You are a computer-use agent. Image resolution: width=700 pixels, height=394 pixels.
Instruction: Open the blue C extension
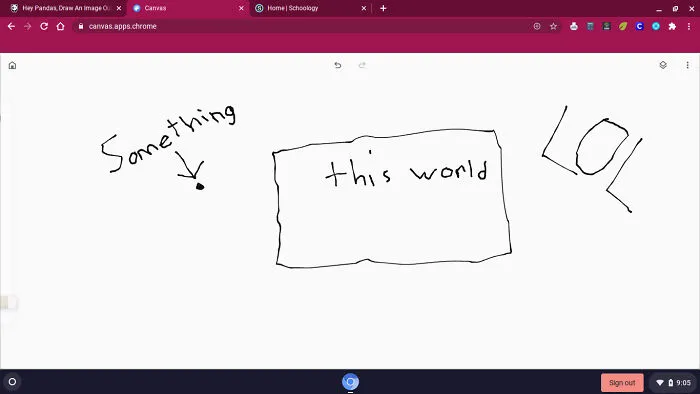point(639,26)
